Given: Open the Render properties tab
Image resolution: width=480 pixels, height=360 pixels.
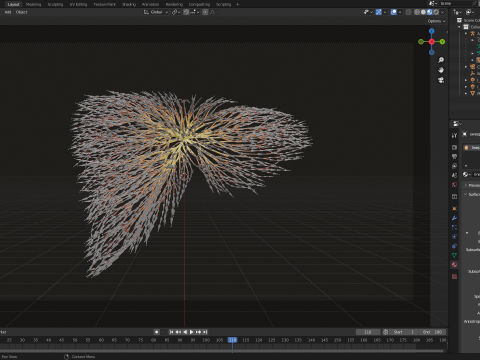Looking at the screenshot, I should (x=454, y=147).
